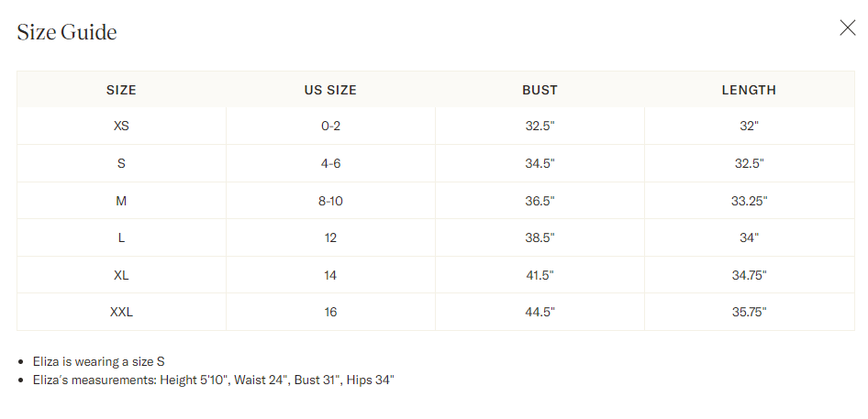
Task: Click the L size row label
Action: (121, 238)
